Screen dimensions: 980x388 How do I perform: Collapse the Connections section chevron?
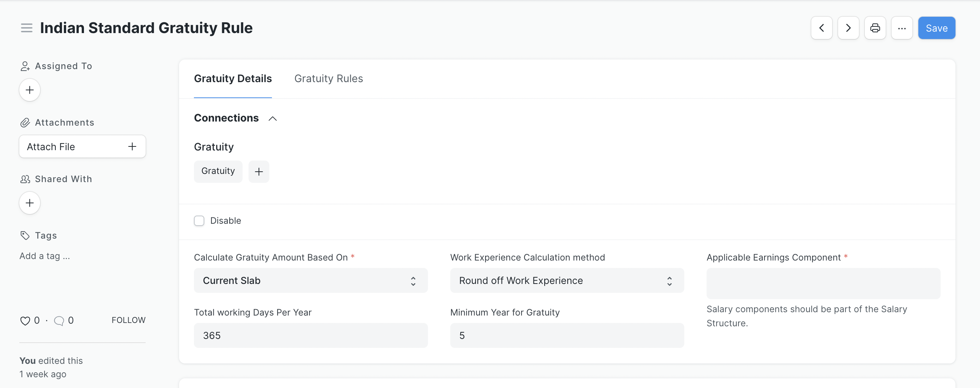point(272,119)
